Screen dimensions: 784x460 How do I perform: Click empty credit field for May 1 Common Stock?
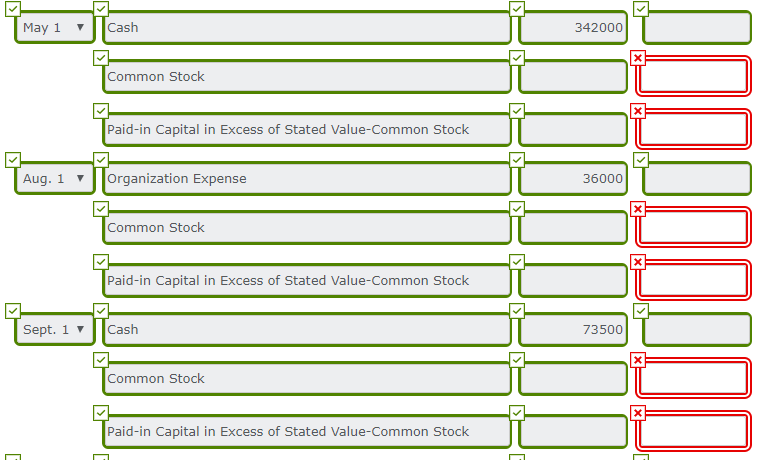point(693,77)
